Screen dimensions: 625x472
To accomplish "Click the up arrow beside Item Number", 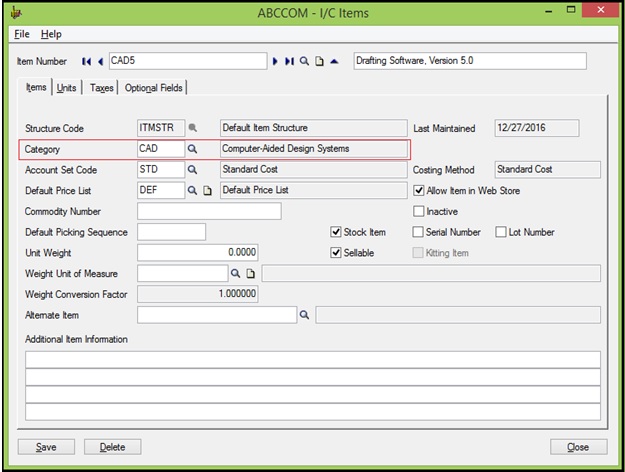I will tap(334, 61).
